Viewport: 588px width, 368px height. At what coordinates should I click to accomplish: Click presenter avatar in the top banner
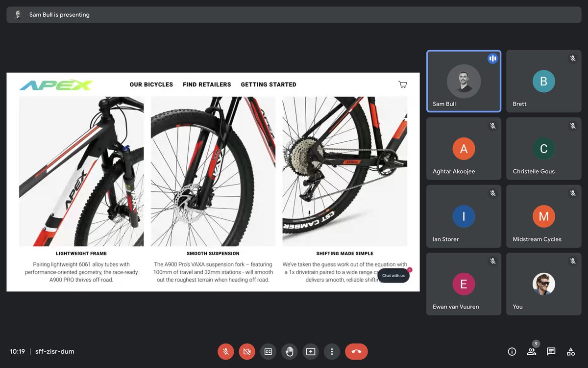pyautogui.click(x=18, y=15)
